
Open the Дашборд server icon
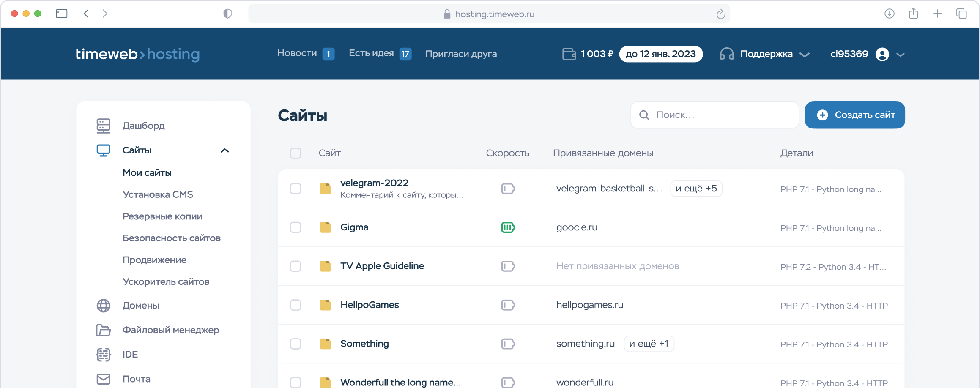(104, 126)
